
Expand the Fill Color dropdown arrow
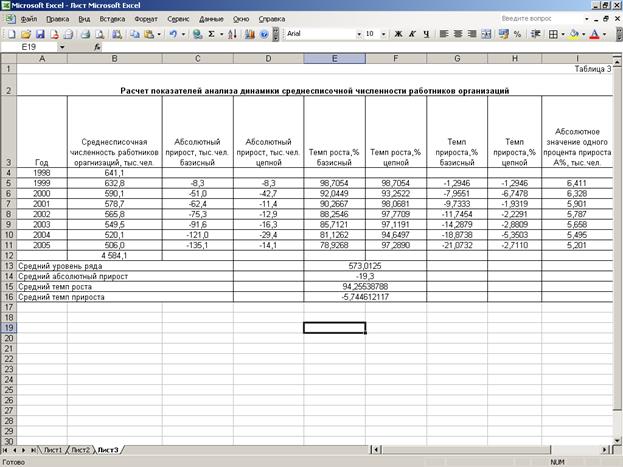(x=583, y=34)
